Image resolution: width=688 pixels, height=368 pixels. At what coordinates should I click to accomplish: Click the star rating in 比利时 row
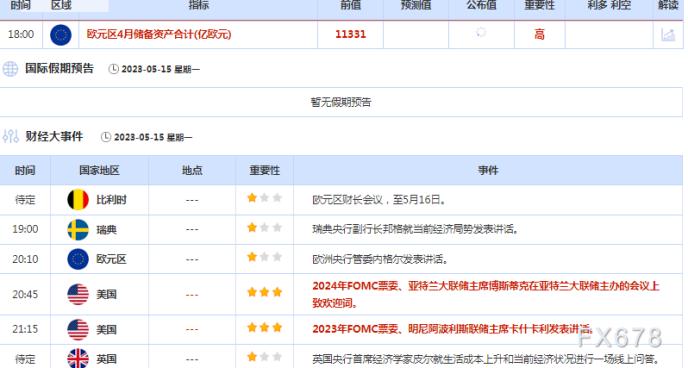coord(264,198)
